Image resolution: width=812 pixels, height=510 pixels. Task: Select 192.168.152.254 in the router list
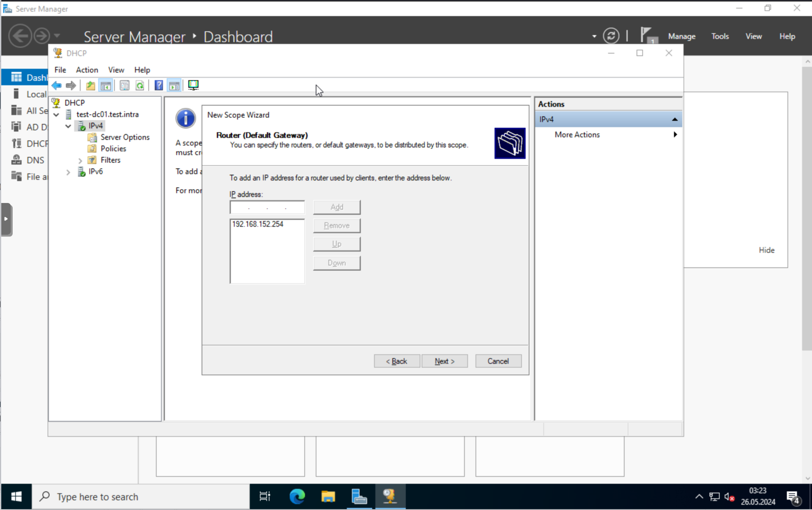[x=257, y=224]
